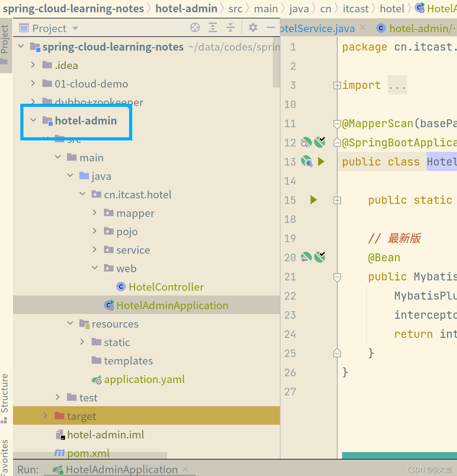Screen dimensions: 457x476
Task: Collapse the cn.itcast.hotel package
Action: (82, 194)
